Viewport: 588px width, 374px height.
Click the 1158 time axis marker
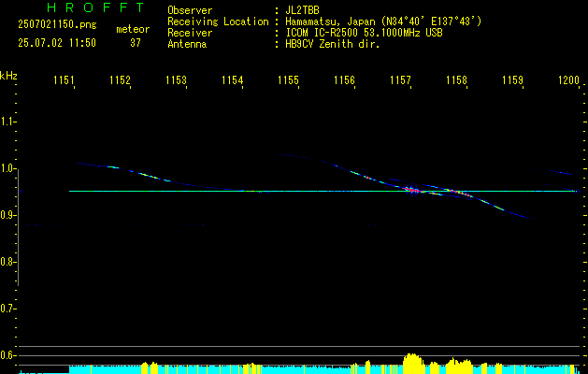coord(456,80)
